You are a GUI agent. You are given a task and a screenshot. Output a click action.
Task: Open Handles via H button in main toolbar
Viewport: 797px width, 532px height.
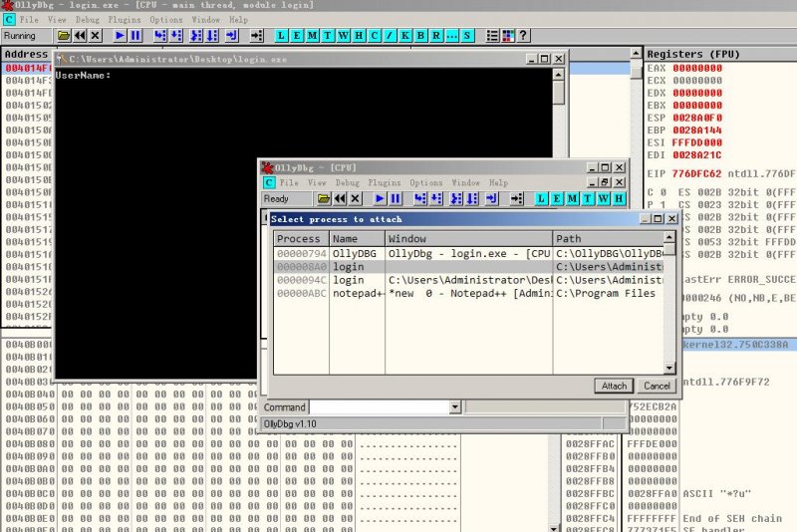pos(359,36)
